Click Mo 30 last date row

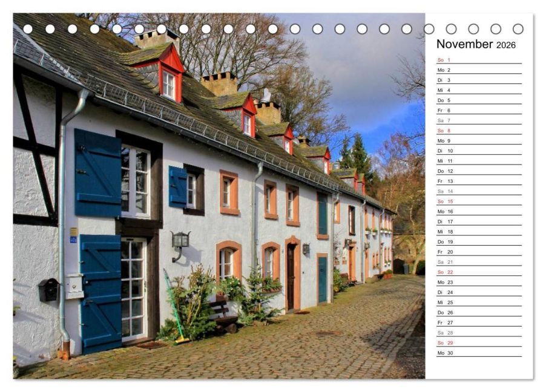[479, 353]
